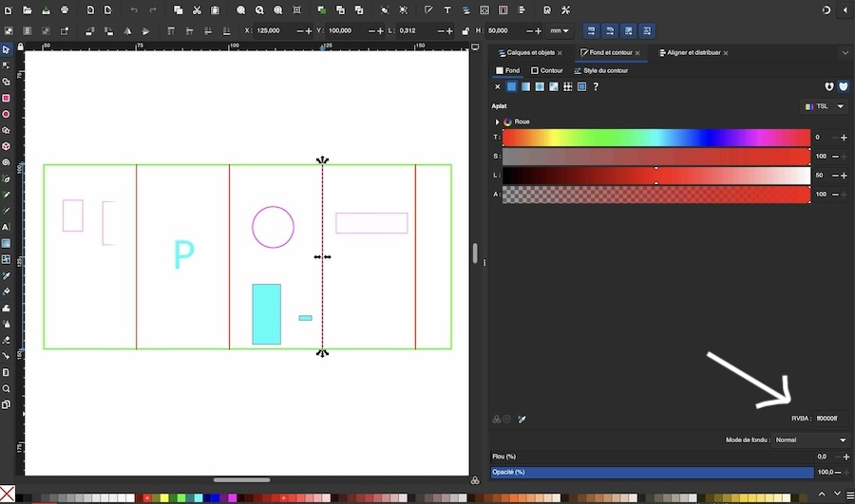Screen dimensions: 855x504
Task: Undo the last action
Action: click(x=134, y=9)
